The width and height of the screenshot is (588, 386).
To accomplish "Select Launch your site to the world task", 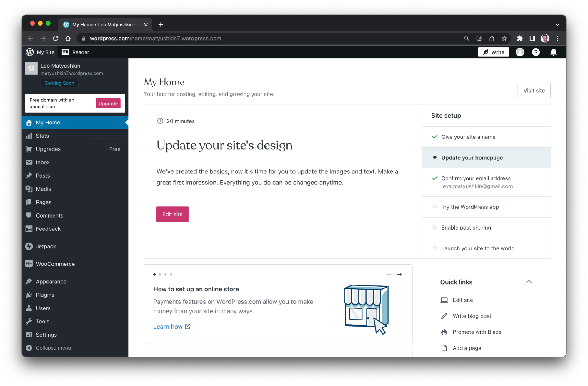I will pos(486,248).
